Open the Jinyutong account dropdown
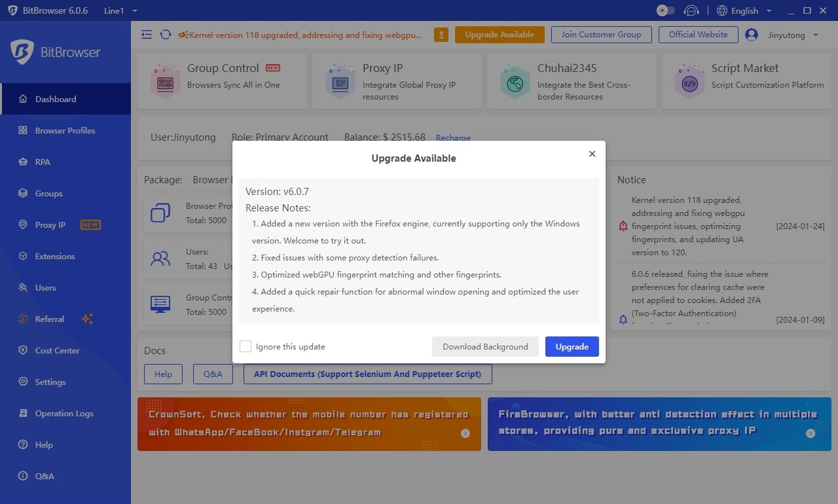The image size is (838, 504). pos(793,35)
